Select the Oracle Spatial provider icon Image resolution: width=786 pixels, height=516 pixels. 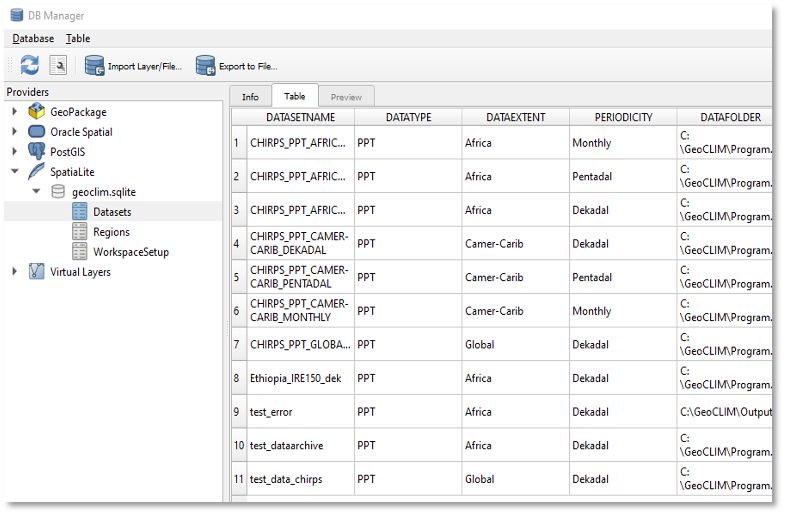[37, 132]
